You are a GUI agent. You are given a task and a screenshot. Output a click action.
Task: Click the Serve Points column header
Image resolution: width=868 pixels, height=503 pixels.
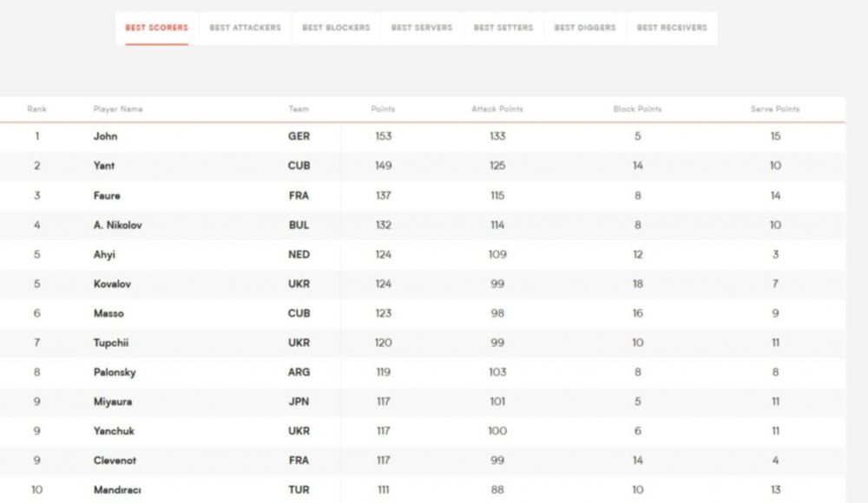pos(775,109)
